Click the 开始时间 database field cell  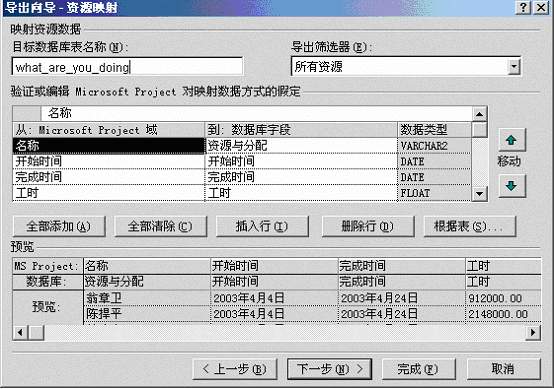[x=301, y=161]
